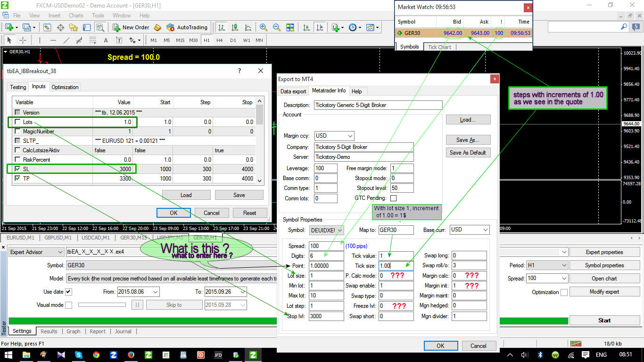Click the Load... button in Export dialog
The image size is (644, 362).
point(468,120)
